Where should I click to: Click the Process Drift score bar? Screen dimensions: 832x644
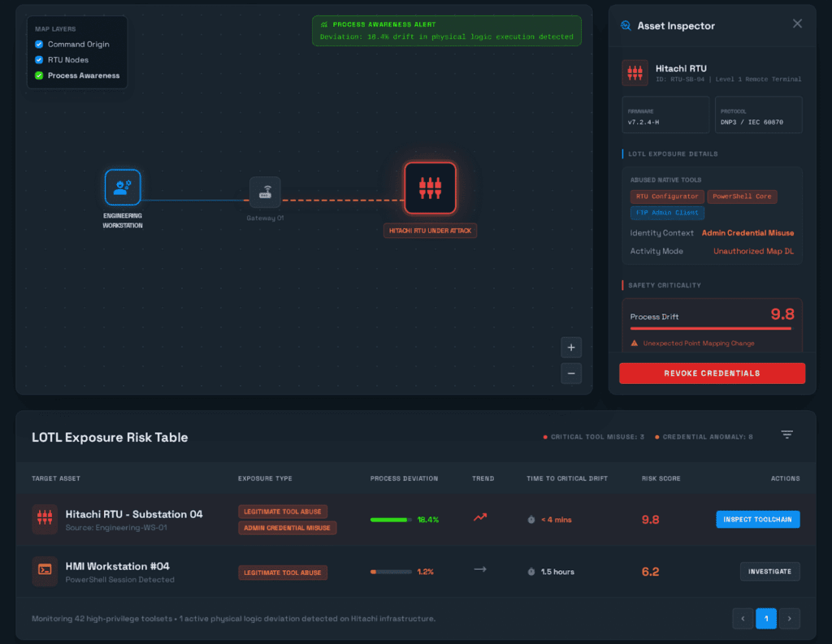pyautogui.click(x=710, y=328)
